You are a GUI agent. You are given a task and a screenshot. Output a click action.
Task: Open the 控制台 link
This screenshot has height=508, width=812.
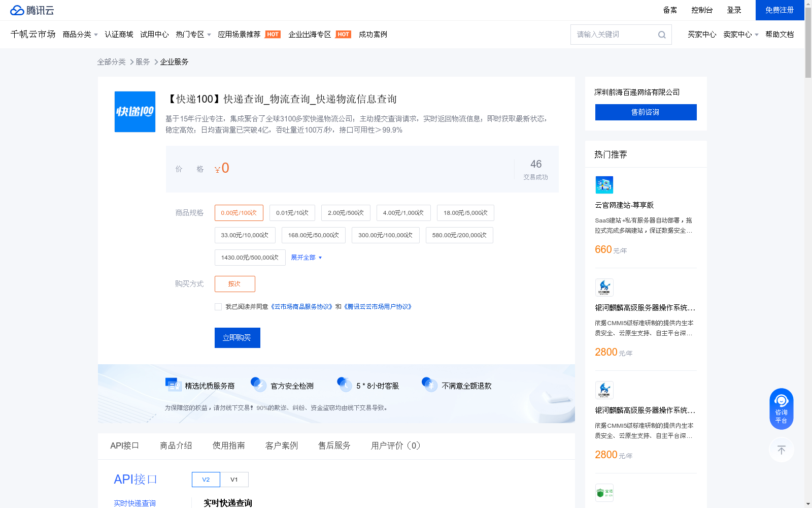[x=702, y=10]
